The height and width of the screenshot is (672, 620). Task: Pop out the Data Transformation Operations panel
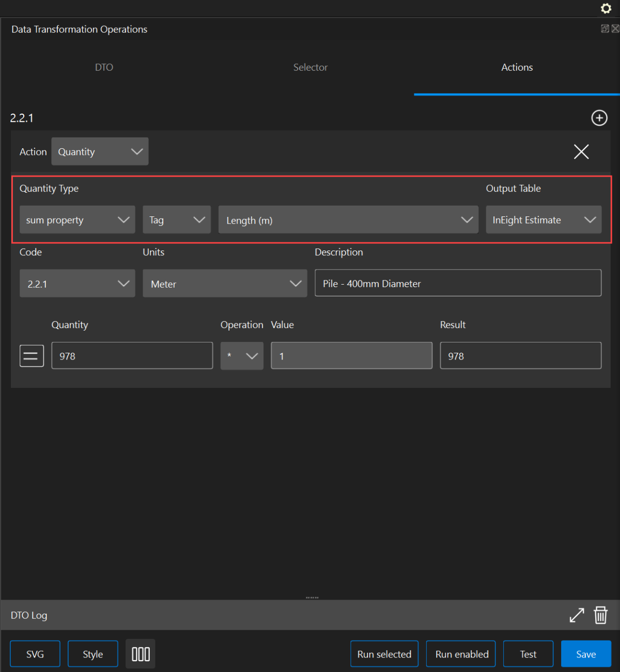pyautogui.click(x=605, y=29)
